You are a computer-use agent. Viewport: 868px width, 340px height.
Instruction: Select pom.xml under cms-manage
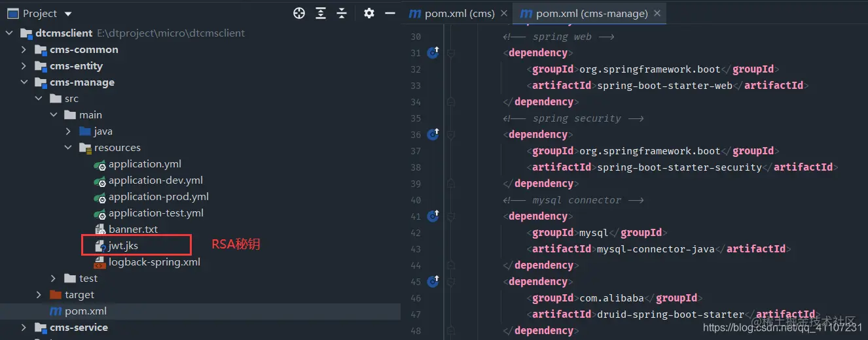coord(86,311)
